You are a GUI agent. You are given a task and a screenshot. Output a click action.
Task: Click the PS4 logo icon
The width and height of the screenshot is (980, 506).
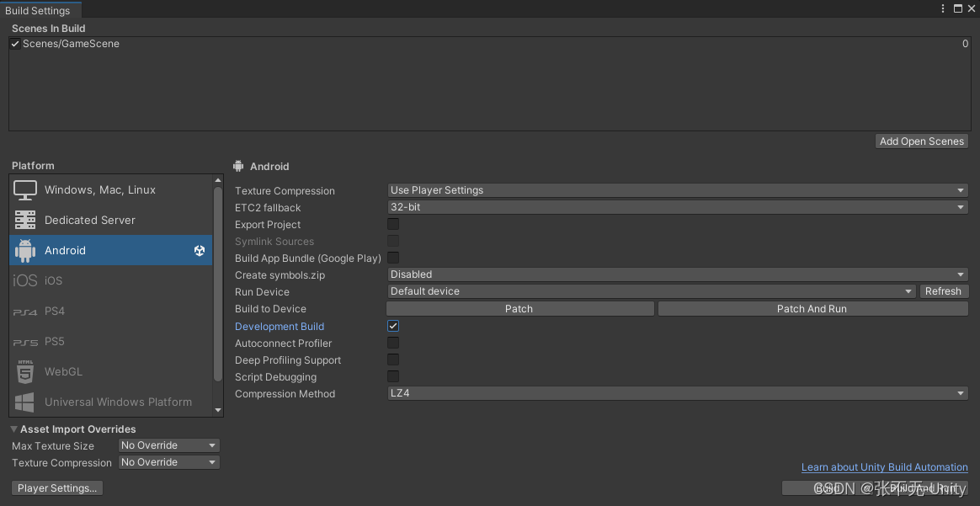(x=25, y=312)
